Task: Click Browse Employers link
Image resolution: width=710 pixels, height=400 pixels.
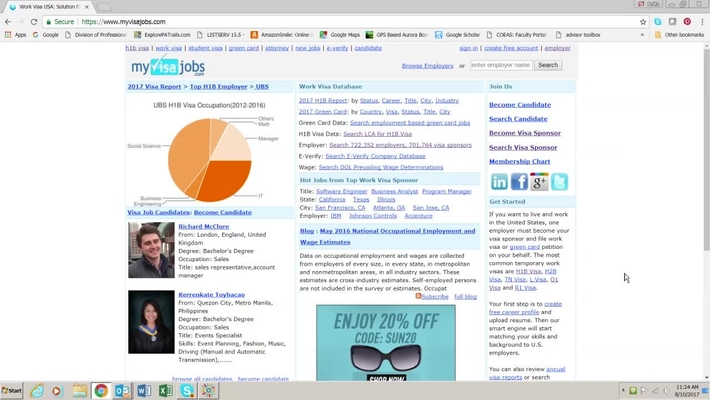Action: click(x=427, y=66)
